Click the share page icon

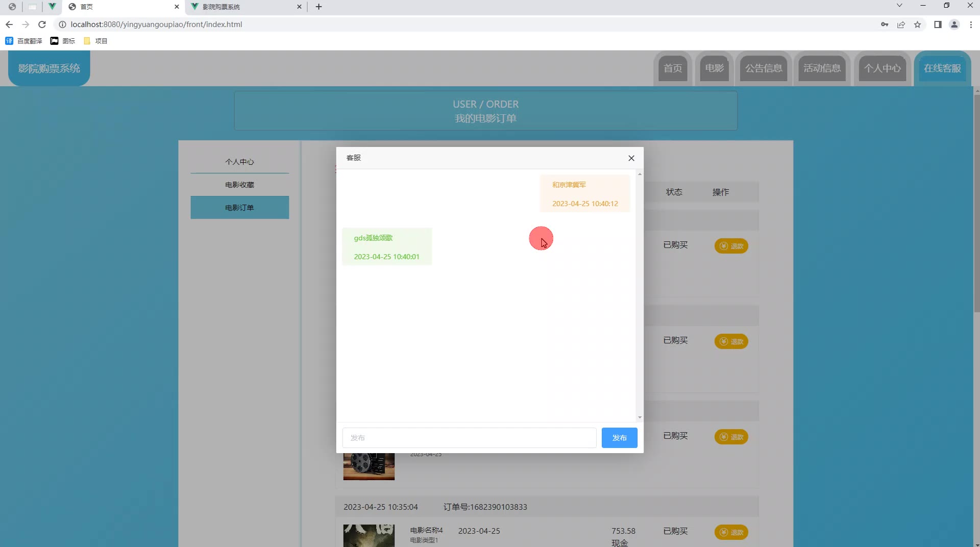click(901, 24)
